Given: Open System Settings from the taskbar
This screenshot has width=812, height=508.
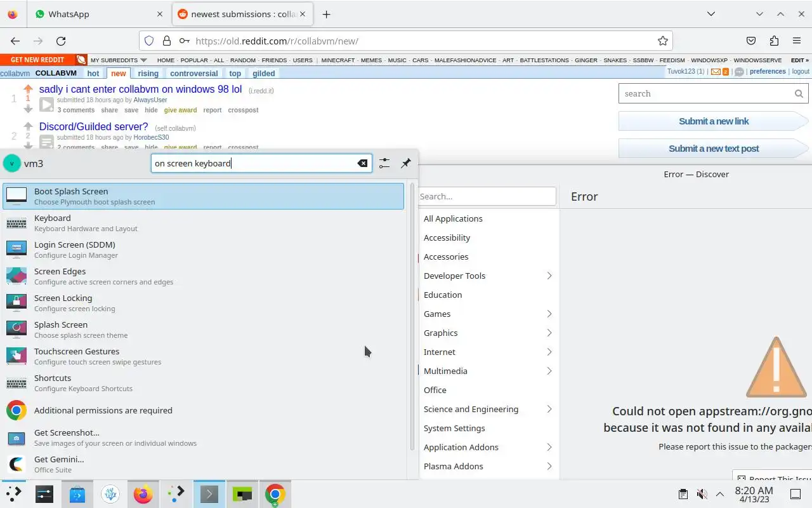Looking at the screenshot, I should (44, 493).
